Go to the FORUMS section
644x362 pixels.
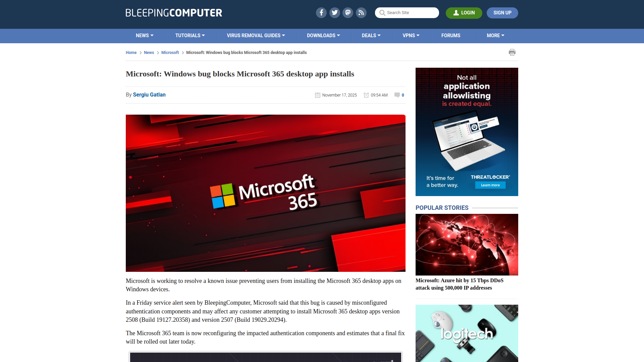[451, 36]
